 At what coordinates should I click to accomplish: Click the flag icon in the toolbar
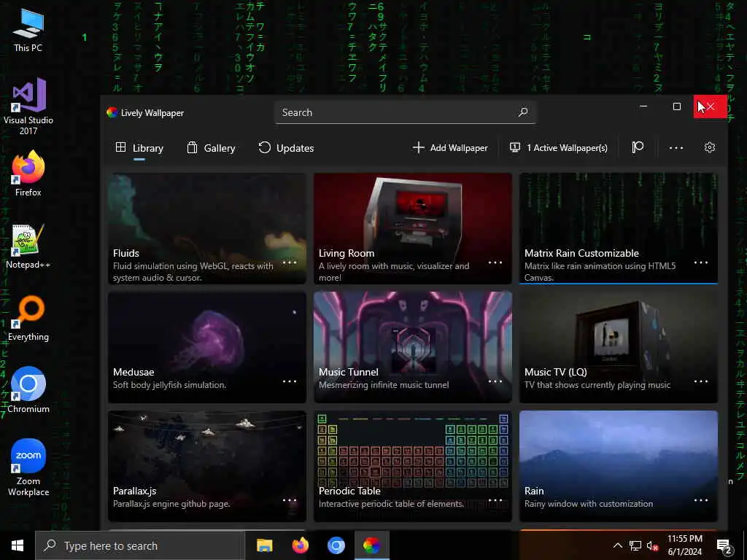(638, 147)
